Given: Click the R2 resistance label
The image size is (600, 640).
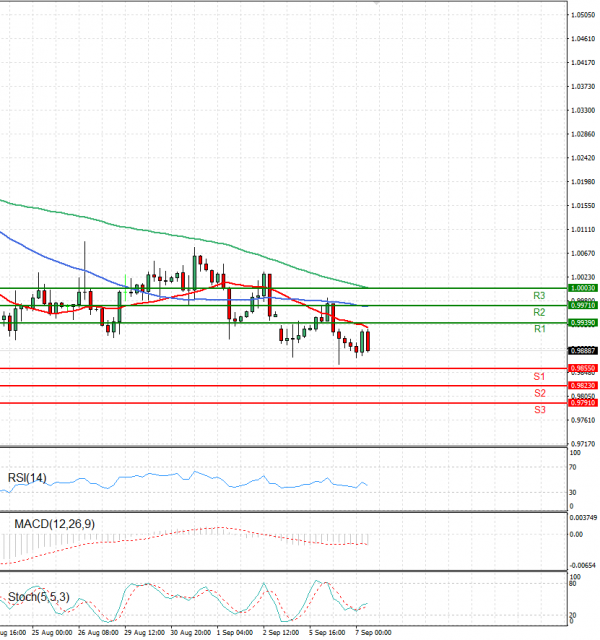Looking at the screenshot, I should [539, 312].
